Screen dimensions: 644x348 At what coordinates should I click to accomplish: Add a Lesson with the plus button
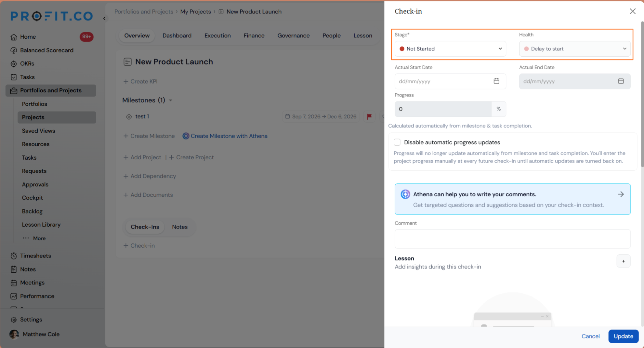(623, 261)
